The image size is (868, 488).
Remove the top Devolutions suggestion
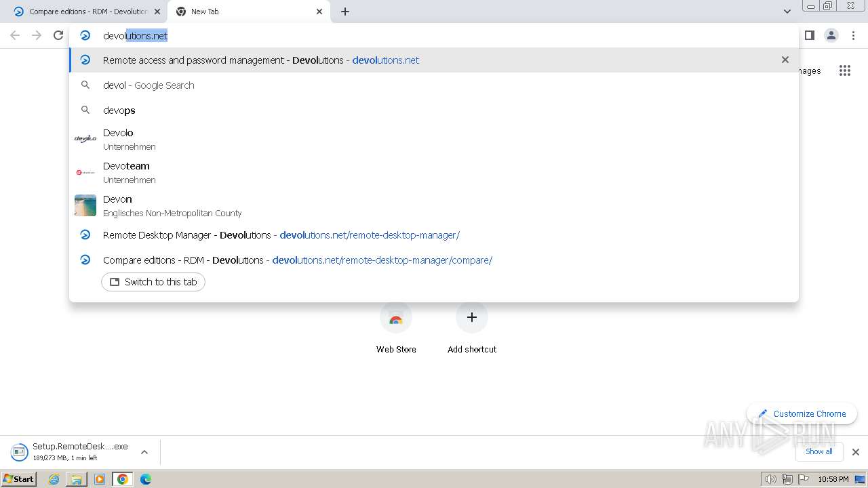(x=785, y=60)
